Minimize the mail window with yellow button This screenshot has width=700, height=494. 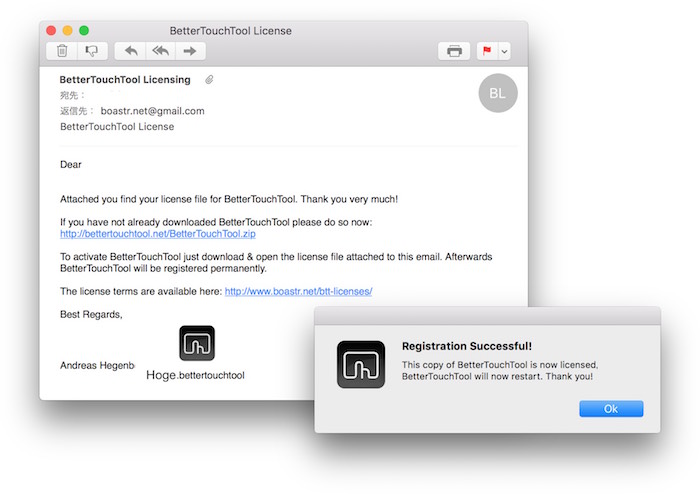[x=67, y=30]
